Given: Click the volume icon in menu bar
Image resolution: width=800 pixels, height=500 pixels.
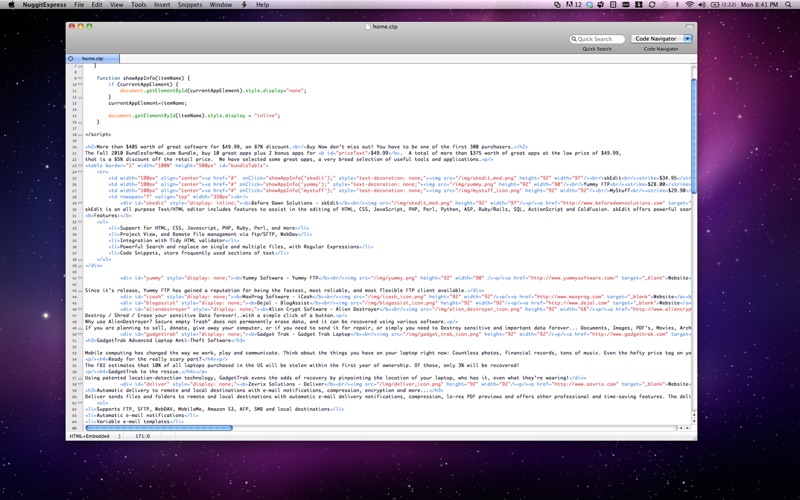Looking at the screenshot, I should (702, 5).
